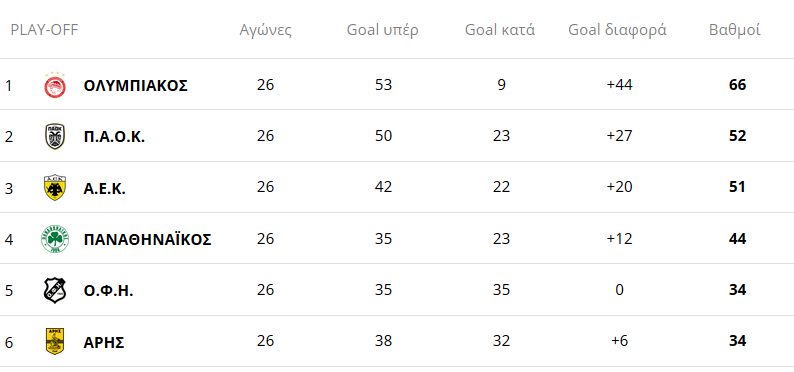This screenshot has width=794, height=372.
Task: Sort by the Goal υπέρ column header
Action: click(383, 30)
